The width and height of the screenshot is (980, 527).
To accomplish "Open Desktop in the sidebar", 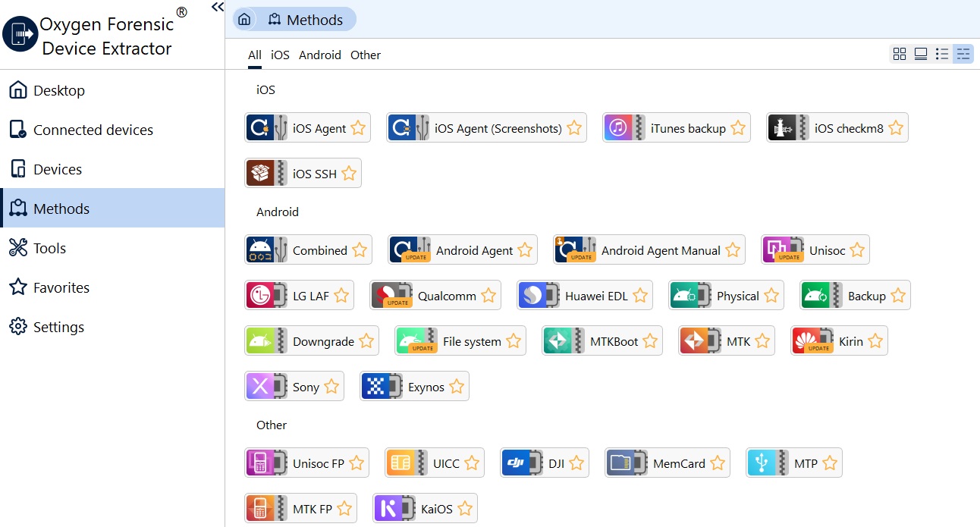I will [112, 90].
